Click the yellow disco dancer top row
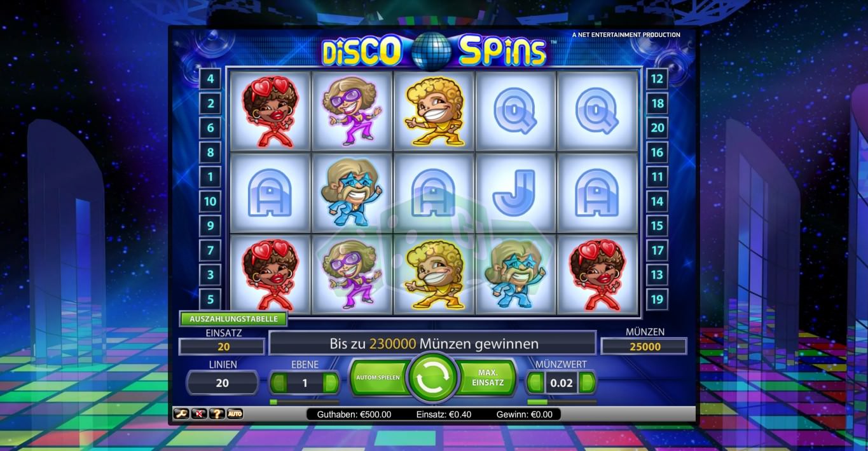Viewport: 868px width, 451px height. click(x=434, y=112)
